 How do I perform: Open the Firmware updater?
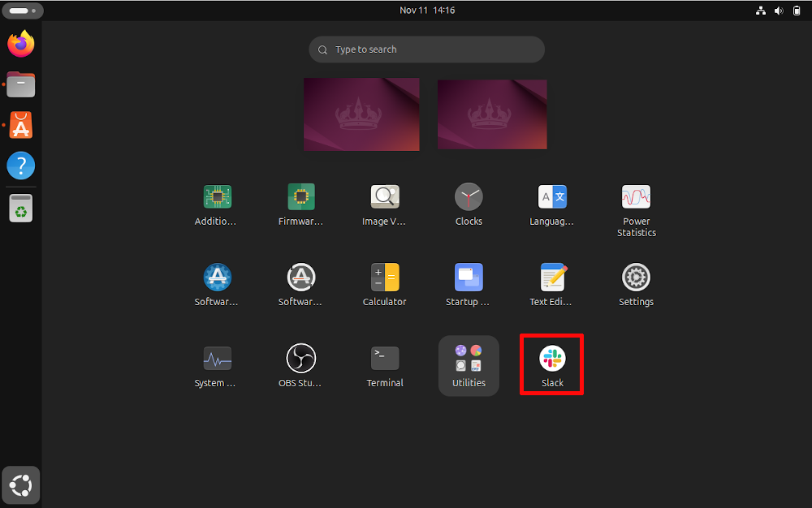[300, 196]
